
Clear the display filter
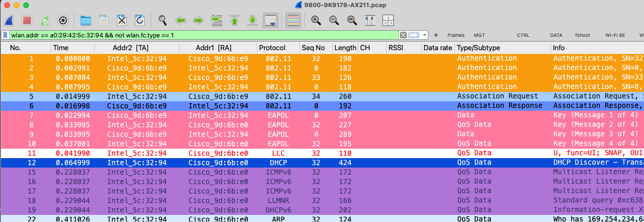pyautogui.click(x=403, y=35)
